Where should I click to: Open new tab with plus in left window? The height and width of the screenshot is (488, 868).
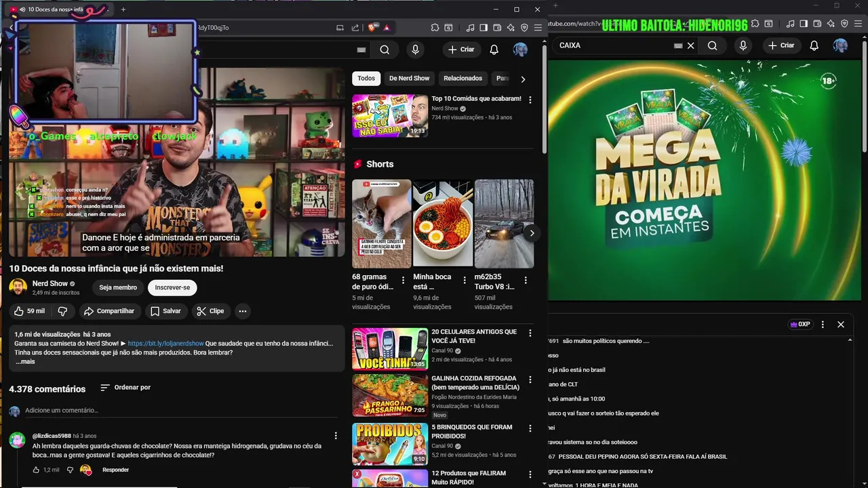point(123,9)
